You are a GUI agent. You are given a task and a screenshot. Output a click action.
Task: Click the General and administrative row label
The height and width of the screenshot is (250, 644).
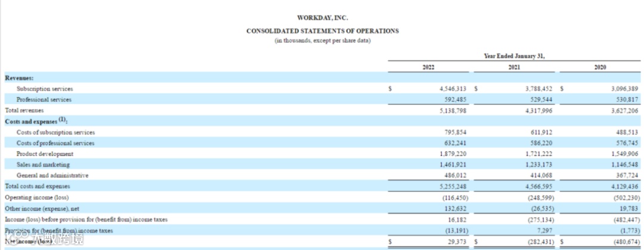click(52, 175)
